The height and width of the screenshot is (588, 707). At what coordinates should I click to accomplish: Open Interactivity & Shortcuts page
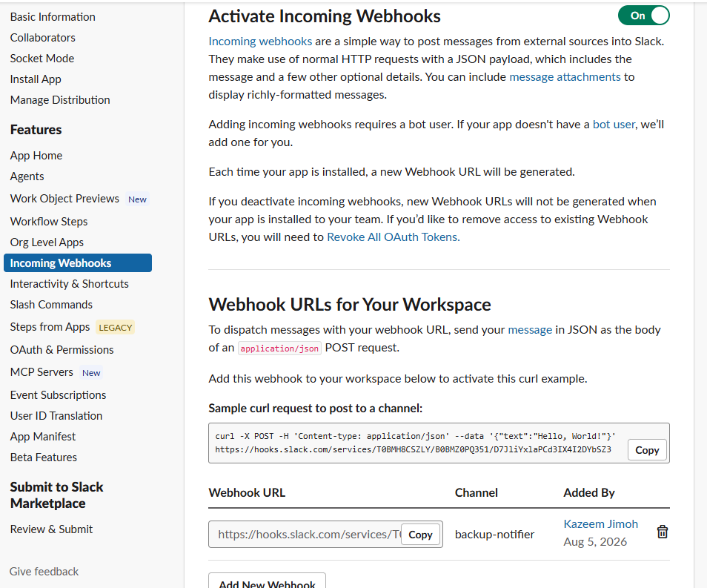click(70, 284)
